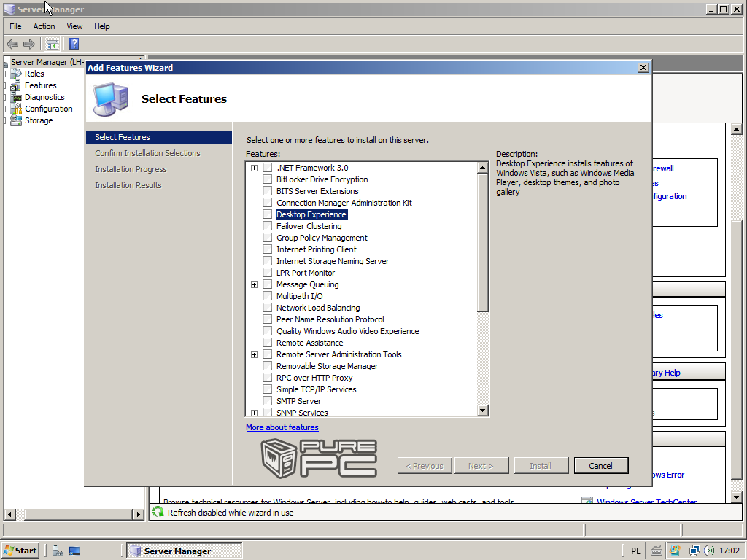
Task: Open the Help menu
Action: point(101,26)
